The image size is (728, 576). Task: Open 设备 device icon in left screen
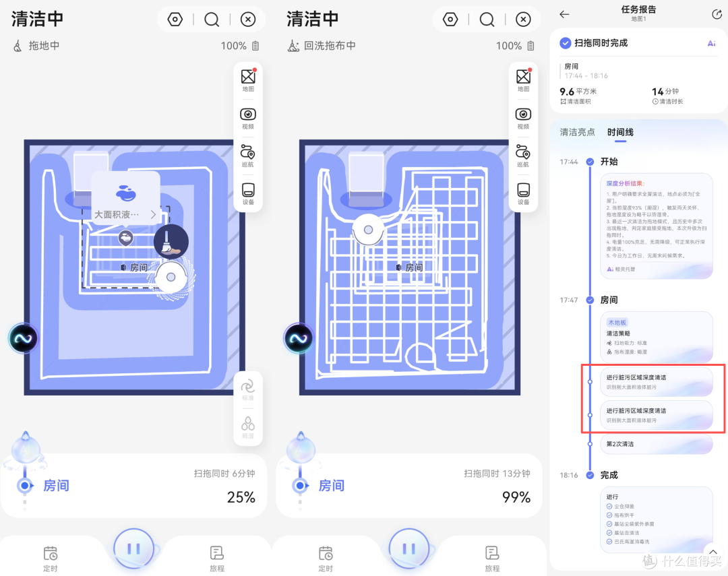(248, 193)
